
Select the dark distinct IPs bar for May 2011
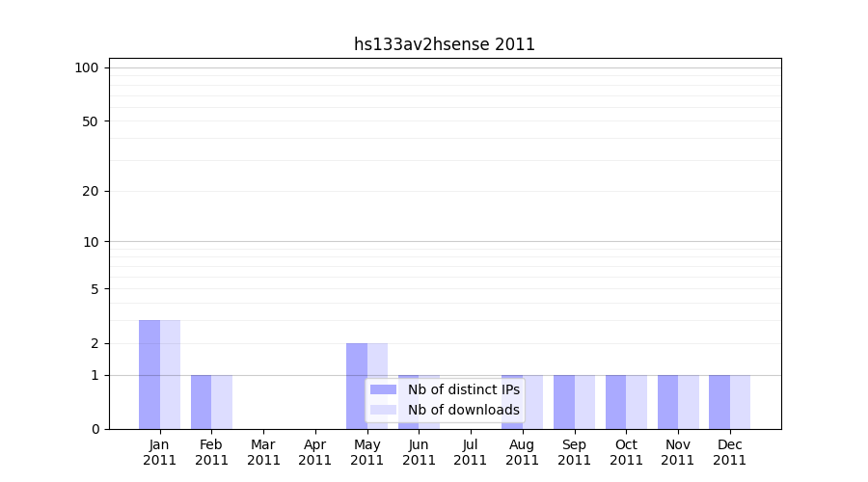click(x=356, y=386)
